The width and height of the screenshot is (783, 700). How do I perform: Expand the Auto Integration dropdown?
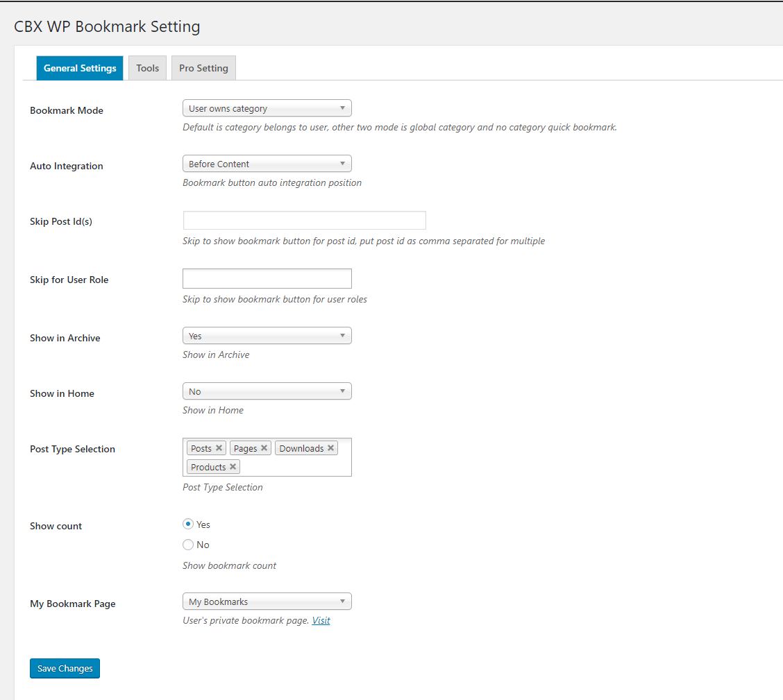click(267, 164)
